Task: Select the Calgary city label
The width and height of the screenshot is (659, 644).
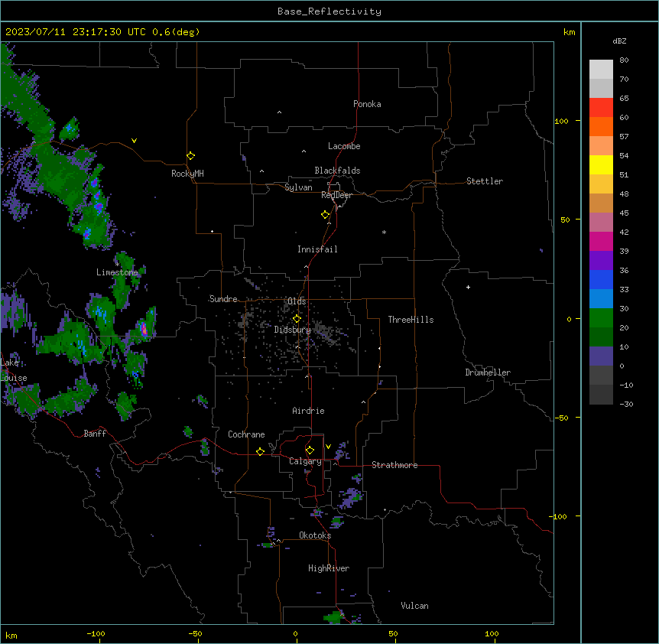Action: tap(305, 461)
